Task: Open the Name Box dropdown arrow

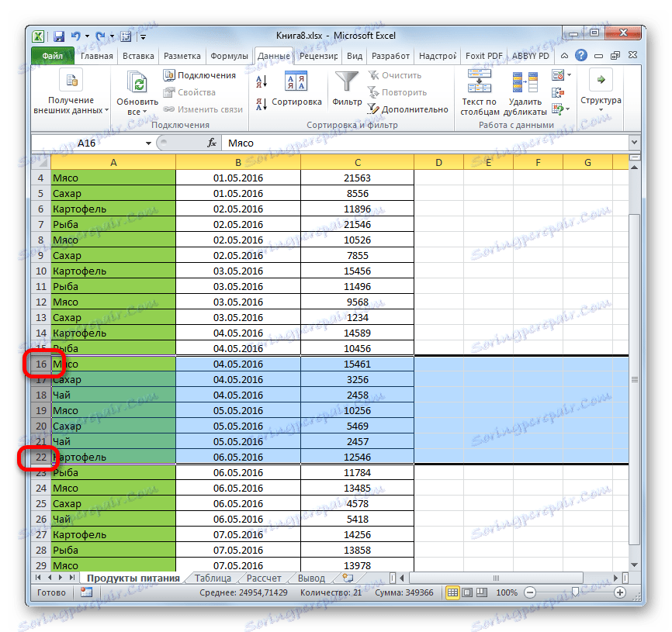Action: (149, 143)
